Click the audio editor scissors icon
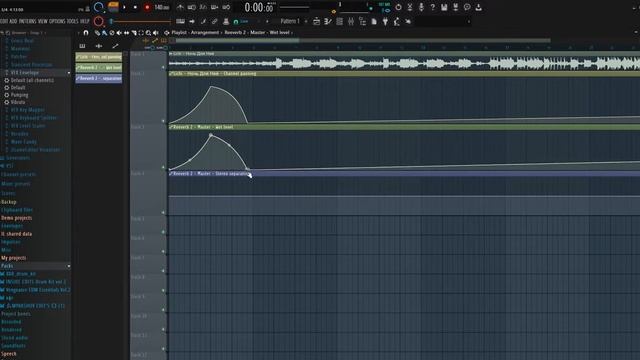 pyautogui.click(x=410, y=7)
